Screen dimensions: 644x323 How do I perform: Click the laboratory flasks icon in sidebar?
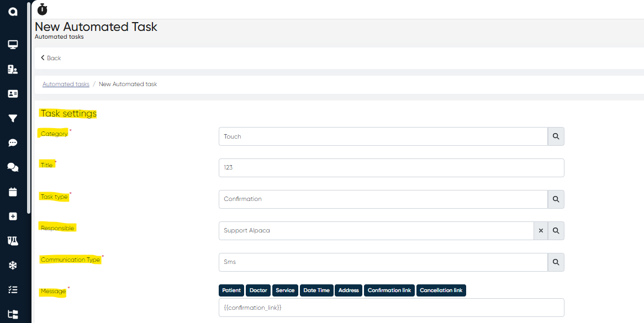coord(13,241)
